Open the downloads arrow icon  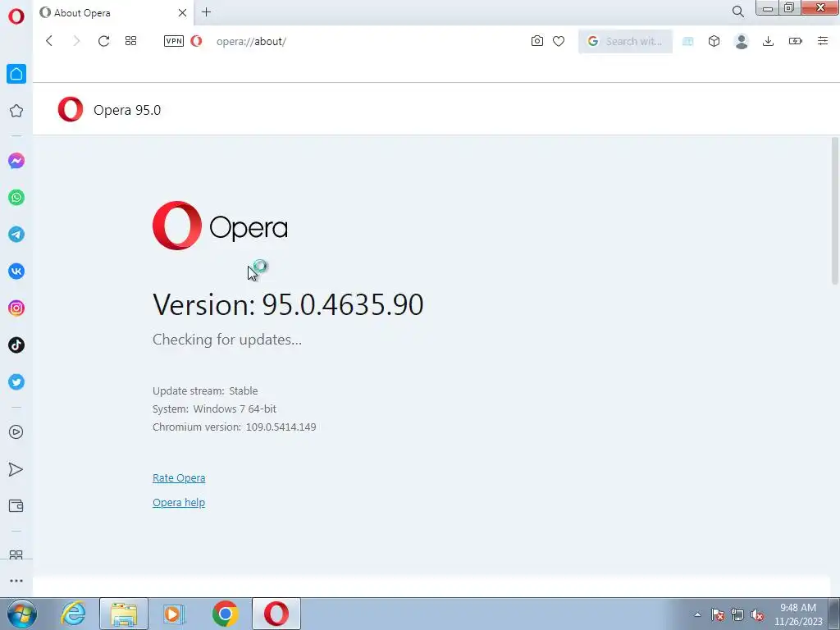(768, 41)
